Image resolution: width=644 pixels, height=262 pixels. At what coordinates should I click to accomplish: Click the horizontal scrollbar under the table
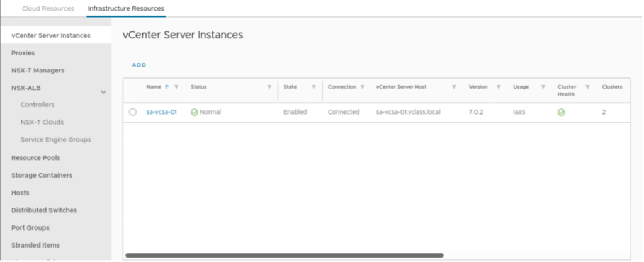pos(285,255)
